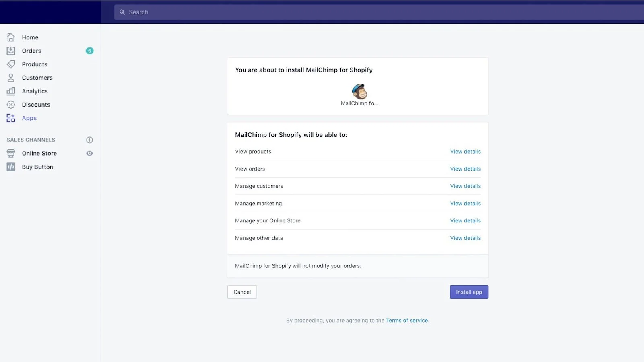The height and width of the screenshot is (362, 644).
Task: View Online Store with eye icon
Action: coord(89,153)
